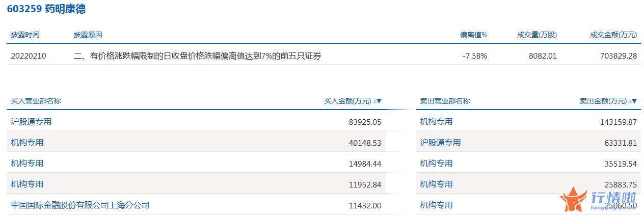This screenshot has height=215, width=644.
Task: Click the 买入金额(万元) column header
Action: (347, 101)
